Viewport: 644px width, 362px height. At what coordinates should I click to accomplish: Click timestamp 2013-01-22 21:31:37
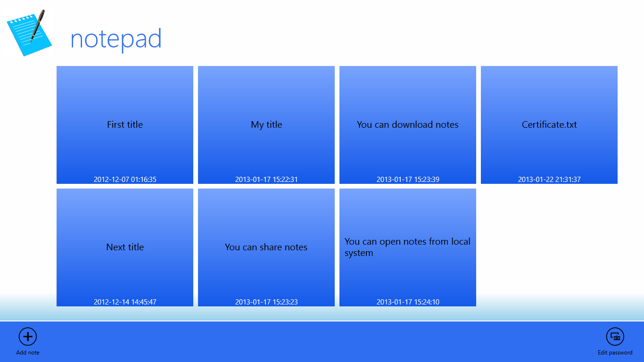coord(549,180)
